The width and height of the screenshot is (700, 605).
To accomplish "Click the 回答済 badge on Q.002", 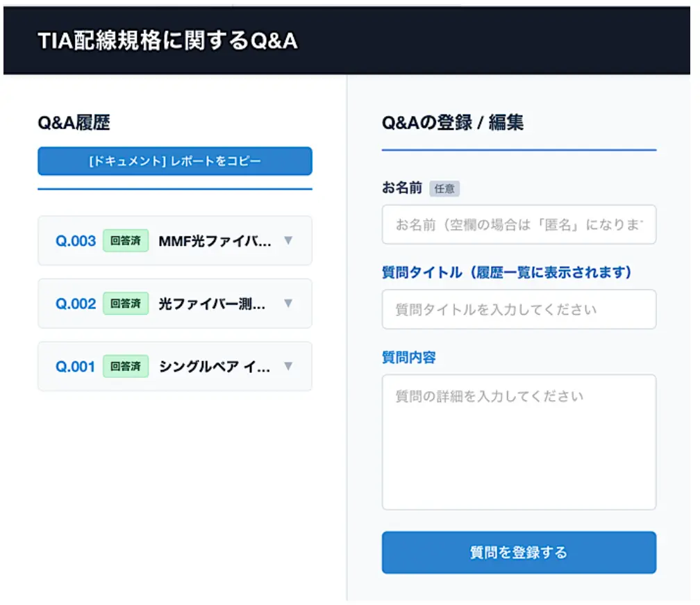I will [126, 304].
